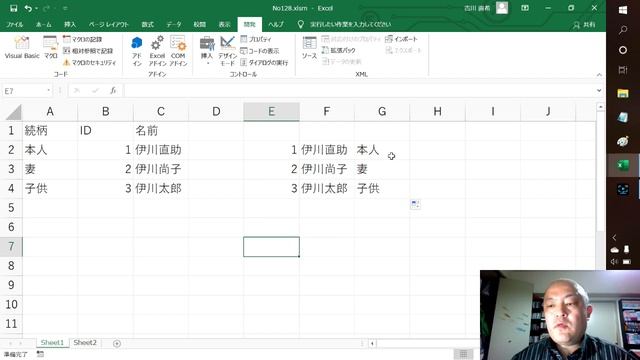Viewport: 640px width, 360px height.
Task: Click the insert function fx icon
Action: pos(113,91)
